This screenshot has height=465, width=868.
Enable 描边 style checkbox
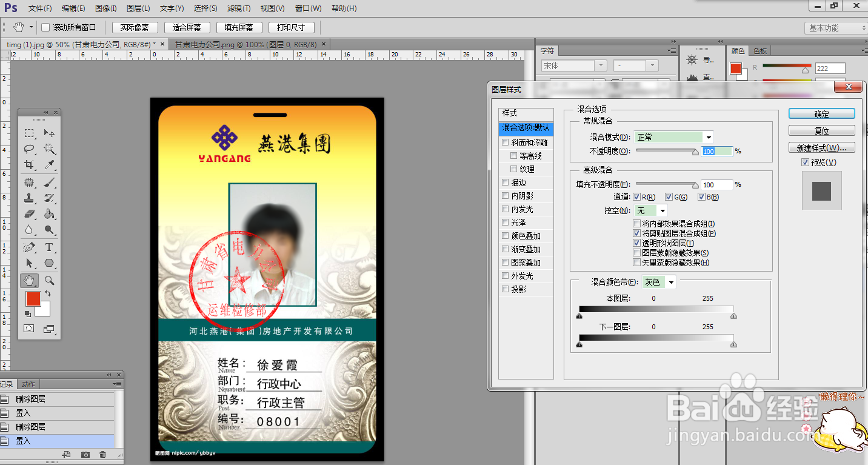point(506,182)
